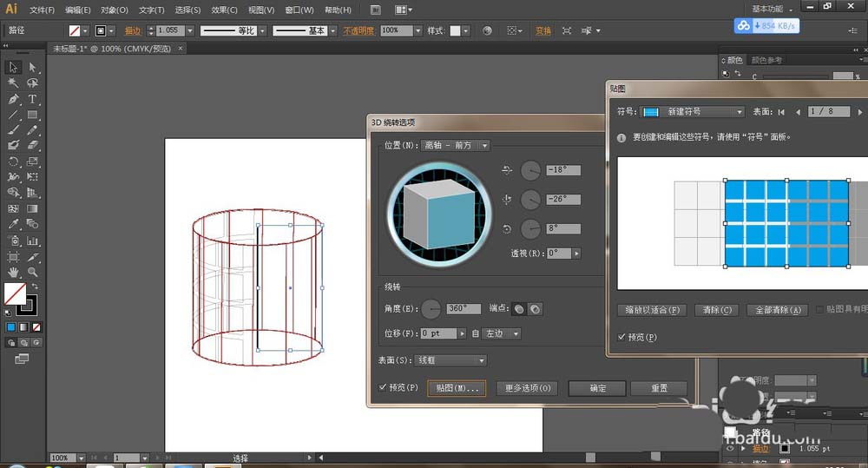Screen dimensions: 868x468
Task: Select the Type tool
Action: coord(33,99)
